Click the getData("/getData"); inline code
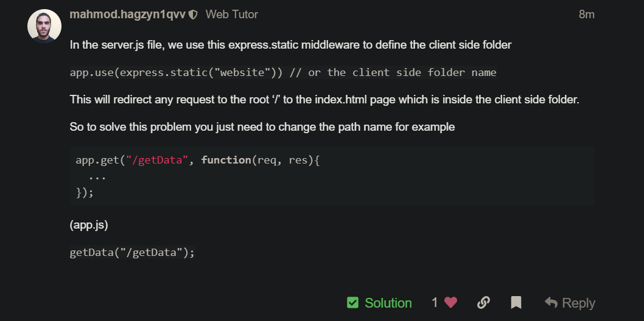Screen dimensions: 644x321 (132, 252)
